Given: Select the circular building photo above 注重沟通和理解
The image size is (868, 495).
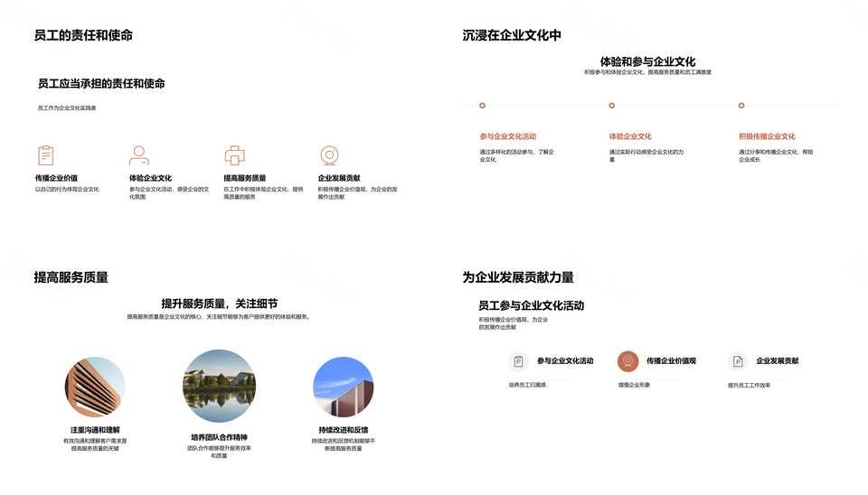Looking at the screenshot, I should tap(95, 387).
